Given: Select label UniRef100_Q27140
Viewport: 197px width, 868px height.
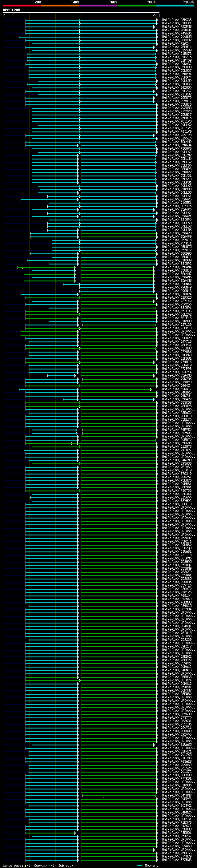Looking at the screenshot, I should [177, 301].
